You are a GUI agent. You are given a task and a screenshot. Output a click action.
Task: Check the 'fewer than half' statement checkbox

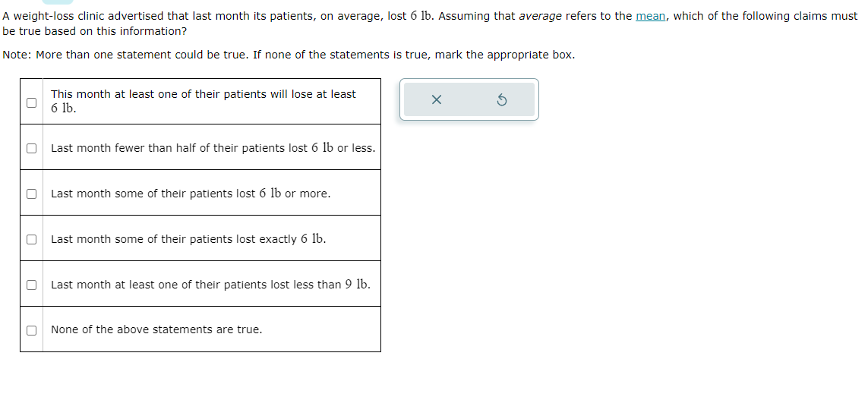(32, 148)
